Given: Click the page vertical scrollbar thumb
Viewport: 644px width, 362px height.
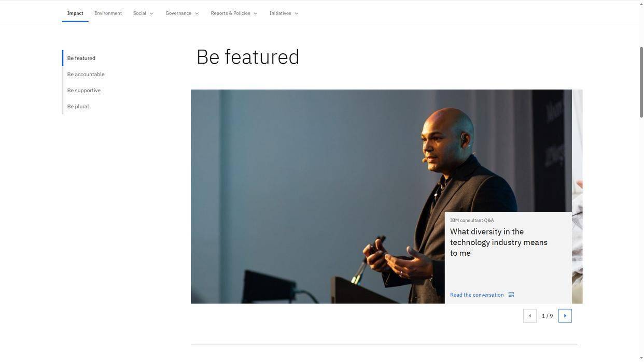Looking at the screenshot, I should click(x=641, y=83).
